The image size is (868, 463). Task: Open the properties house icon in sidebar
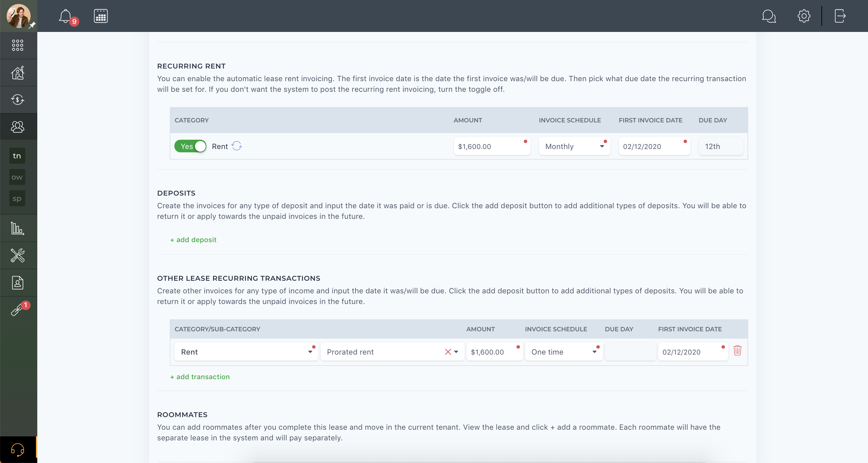point(18,73)
